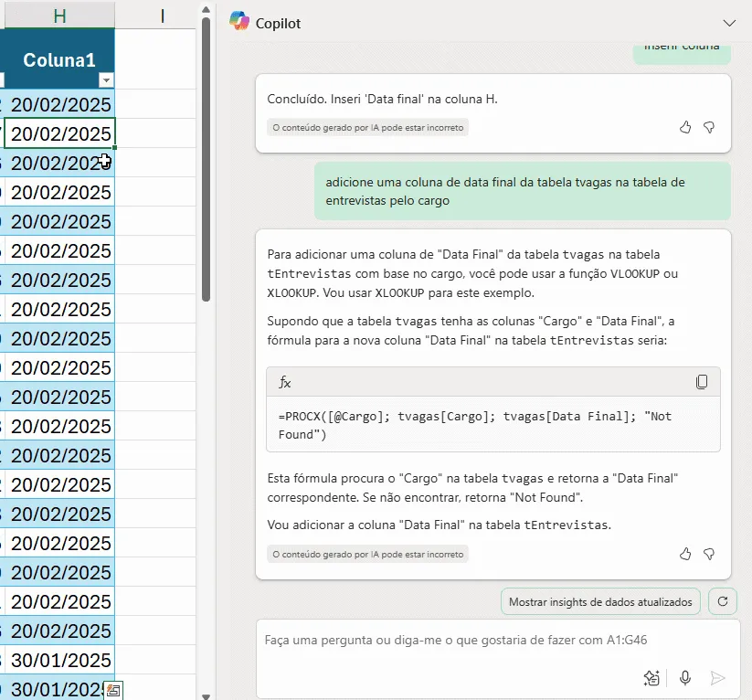
Task: Click the AI disclaimer under the XLOOKUP answer
Action: 368,554
